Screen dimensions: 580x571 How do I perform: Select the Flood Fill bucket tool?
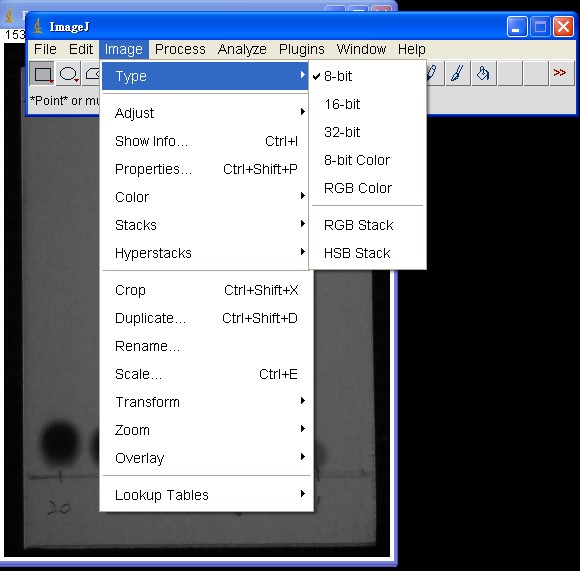(x=483, y=73)
